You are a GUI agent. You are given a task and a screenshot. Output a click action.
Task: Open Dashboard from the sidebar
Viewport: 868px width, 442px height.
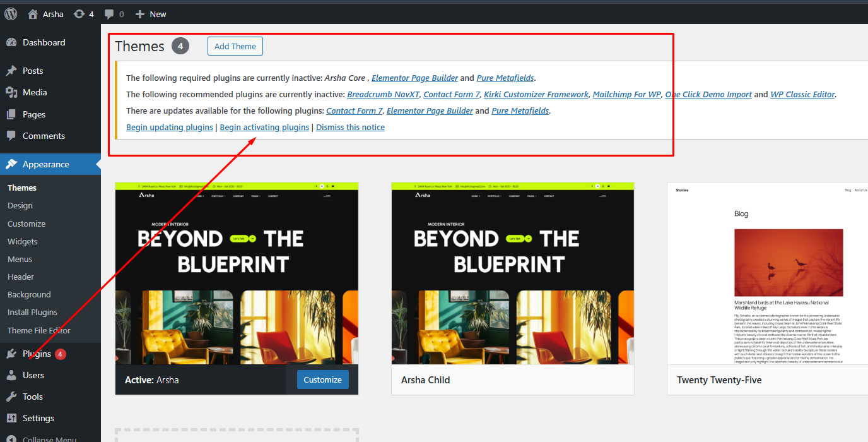click(x=50, y=42)
